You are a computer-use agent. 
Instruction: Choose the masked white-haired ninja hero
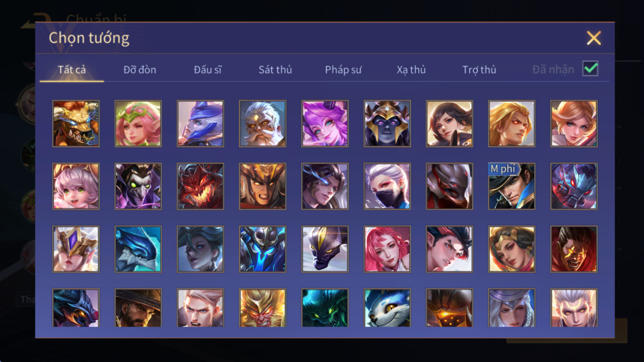[x=387, y=187]
